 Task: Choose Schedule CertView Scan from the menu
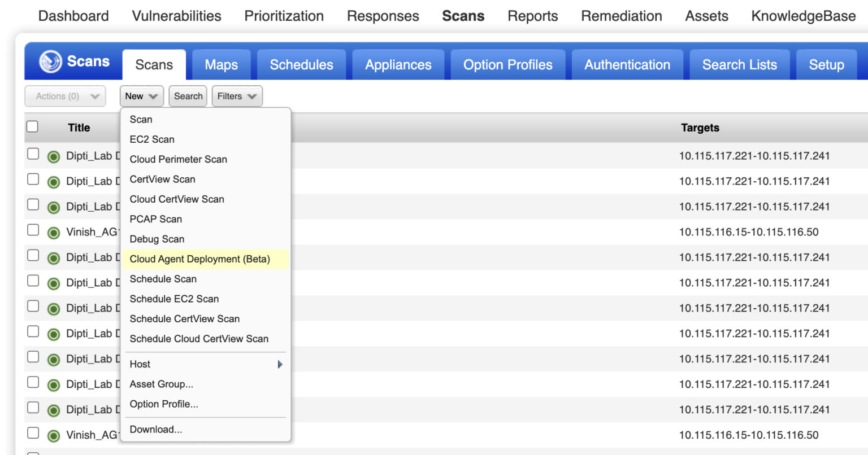click(x=184, y=318)
